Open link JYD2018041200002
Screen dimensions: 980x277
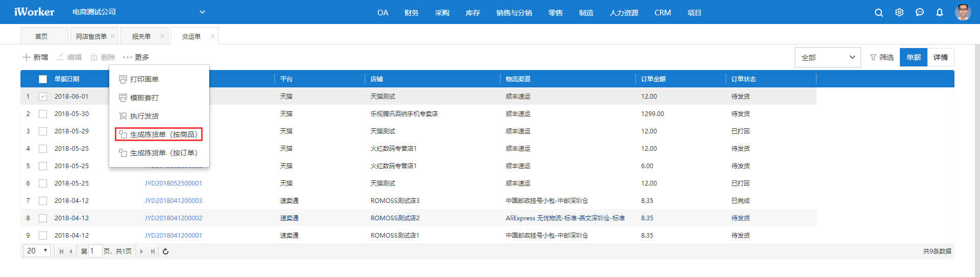tap(173, 218)
